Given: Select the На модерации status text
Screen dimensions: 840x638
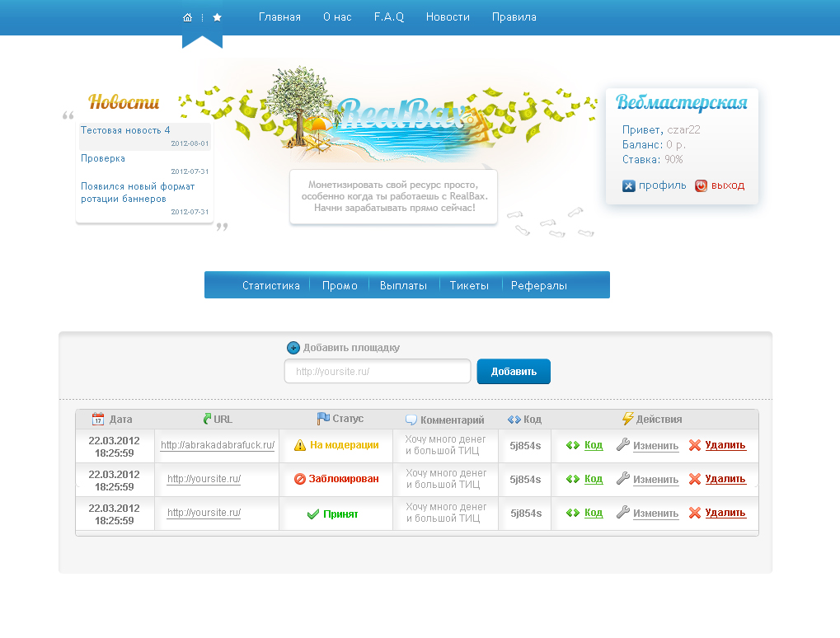Looking at the screenshot, I should (x=344, y=445).
